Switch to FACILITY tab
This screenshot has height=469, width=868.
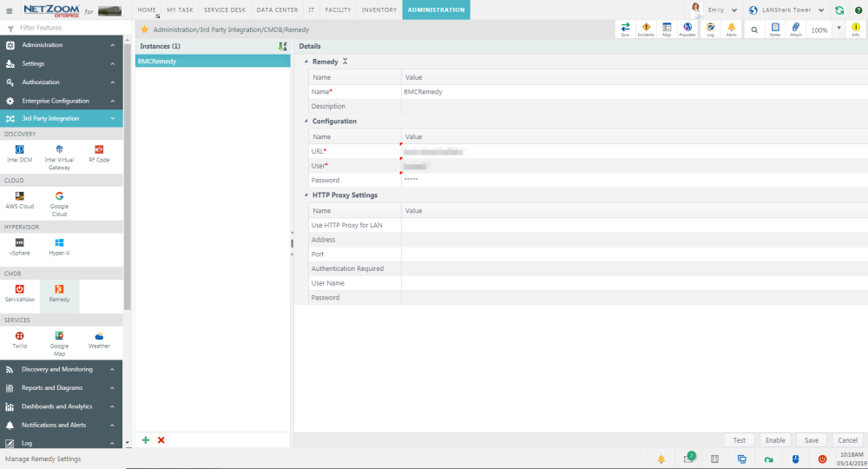point(338,10)
